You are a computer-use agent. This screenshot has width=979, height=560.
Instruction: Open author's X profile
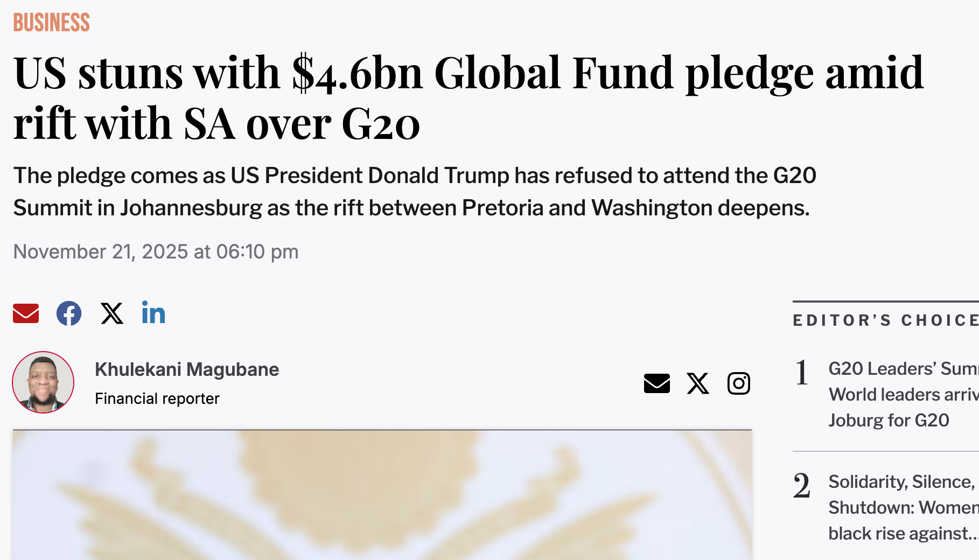click(x=698, y=383)
